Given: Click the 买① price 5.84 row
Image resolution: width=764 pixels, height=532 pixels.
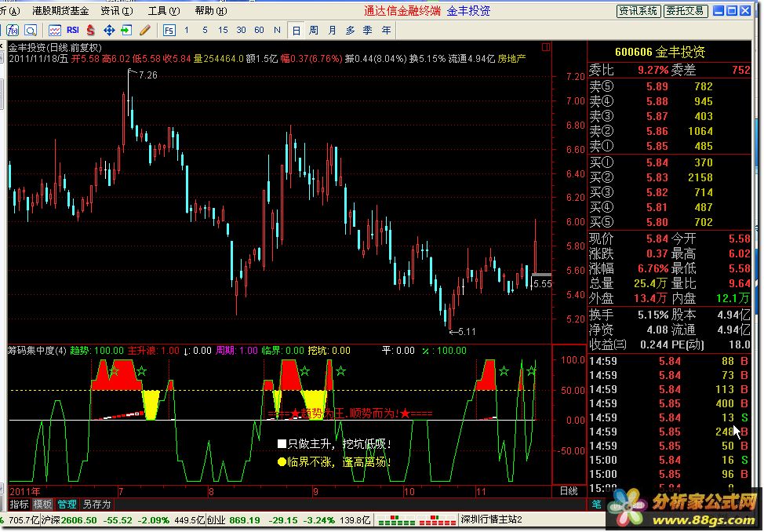Looking at the screenshot, I should coord(670,162).
